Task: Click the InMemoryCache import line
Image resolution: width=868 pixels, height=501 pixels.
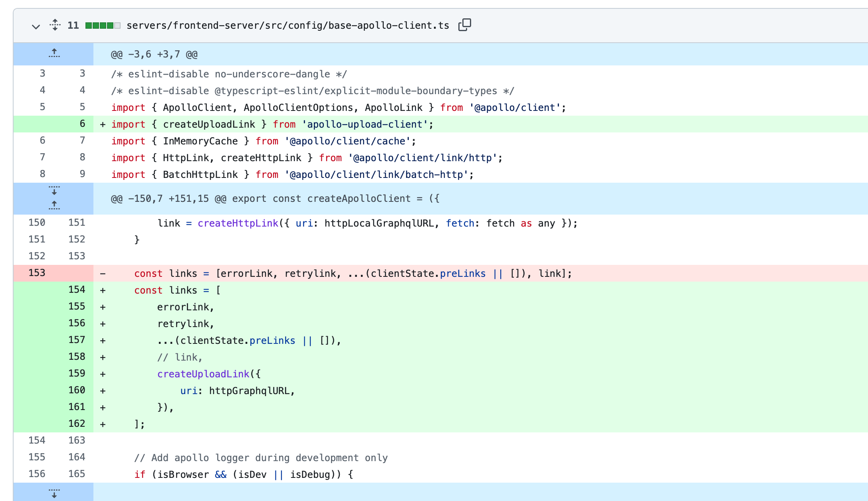Action: coord(264,141)
